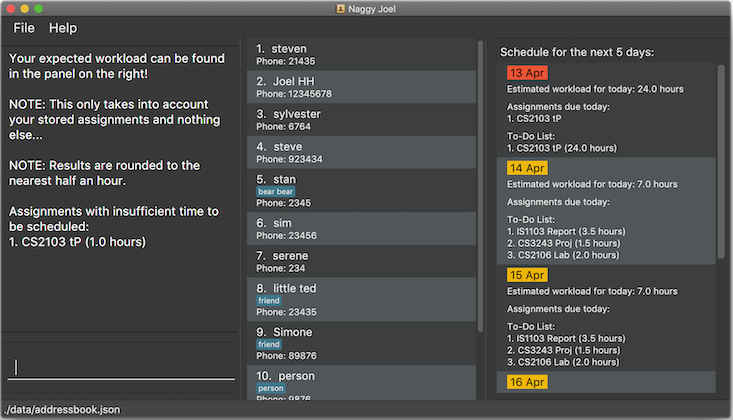Click CS2103 tP under 13 Apr assignments due
The height and width of the screenshot is (420, 733).
pos(534,118)
